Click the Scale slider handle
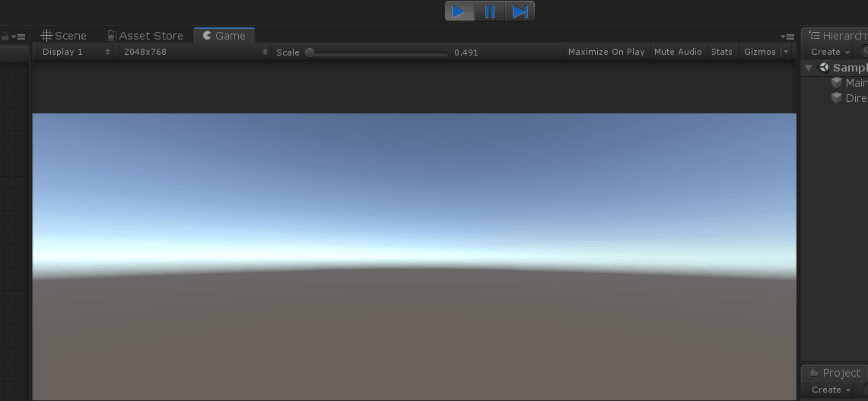 tap(310, 53)
